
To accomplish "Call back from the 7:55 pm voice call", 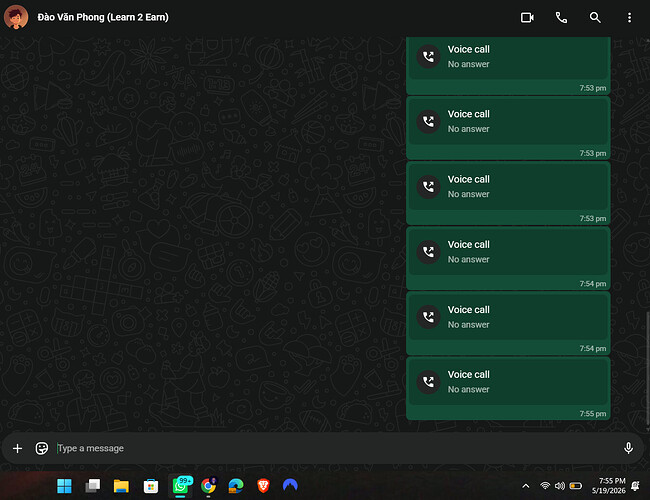I will pyautogui.click(x=508, y=388).
